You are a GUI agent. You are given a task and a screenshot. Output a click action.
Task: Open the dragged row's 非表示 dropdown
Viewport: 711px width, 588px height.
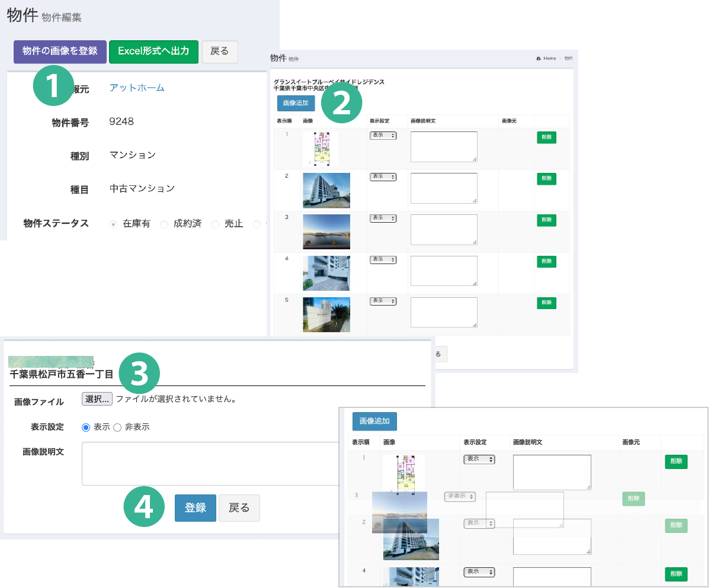[460, 496]
